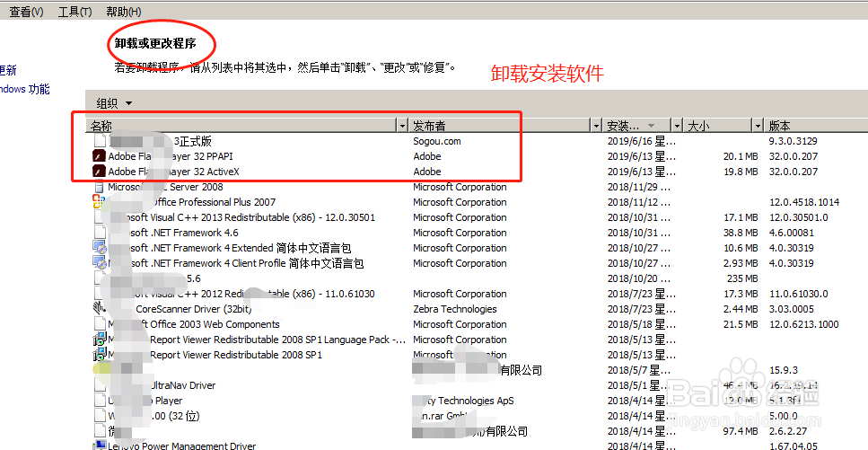Sort by the 安装 date column header
The height and width of the screenshot is (450, 868).
(x=637, y=126)
